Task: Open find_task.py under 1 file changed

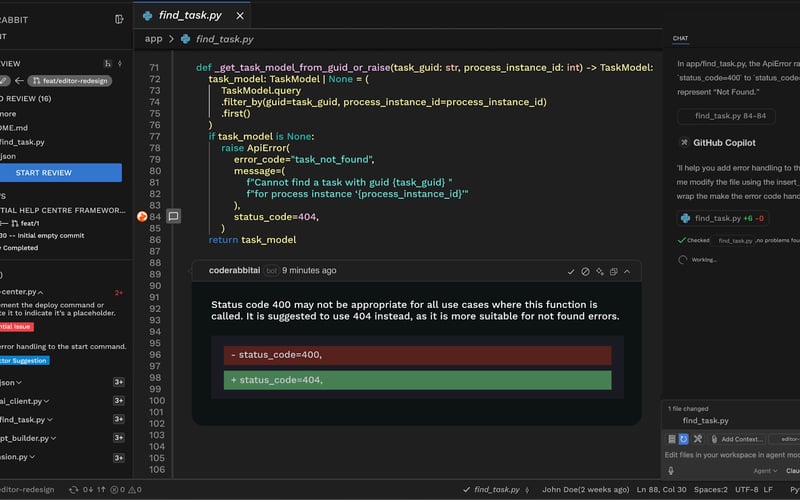Action: click(706, 421)
